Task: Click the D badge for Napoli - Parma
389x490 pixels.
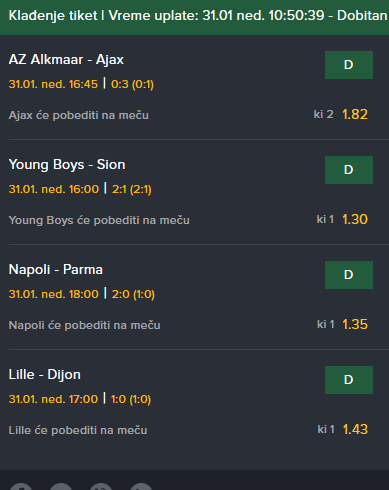Action: tap(349, 275)
